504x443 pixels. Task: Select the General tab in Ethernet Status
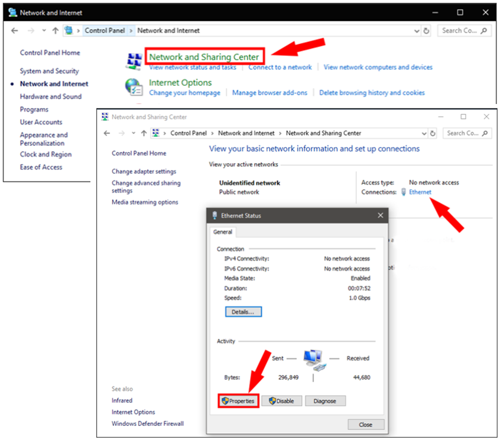pos(223,232)
